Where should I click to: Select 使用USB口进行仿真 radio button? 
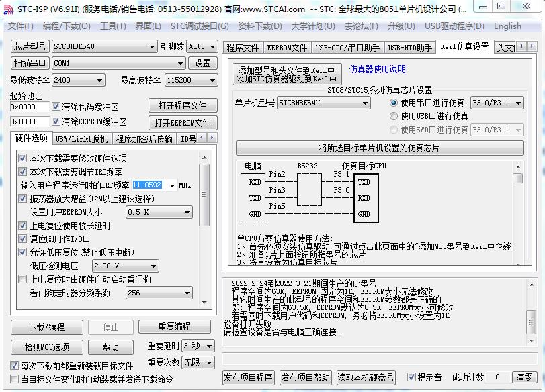point(393,116)
